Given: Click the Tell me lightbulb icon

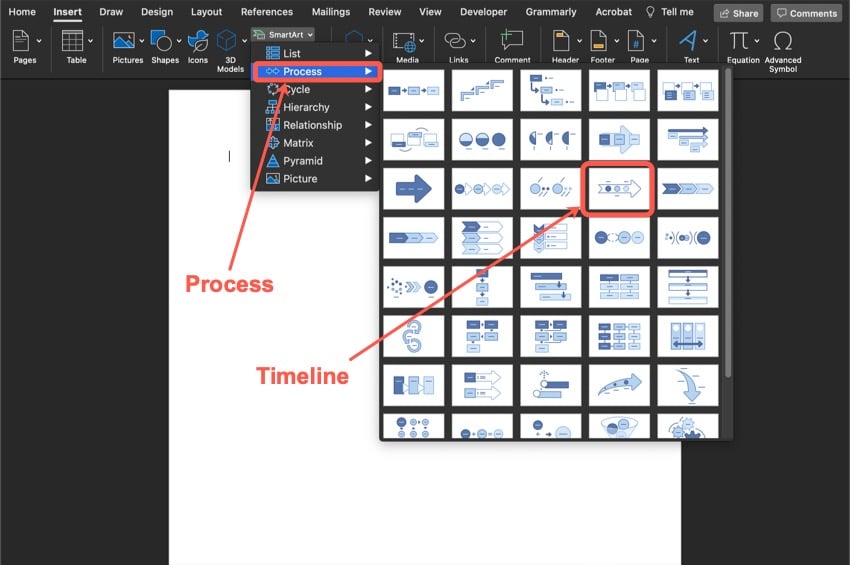Looking at the screenshot, I should point(650,12).
